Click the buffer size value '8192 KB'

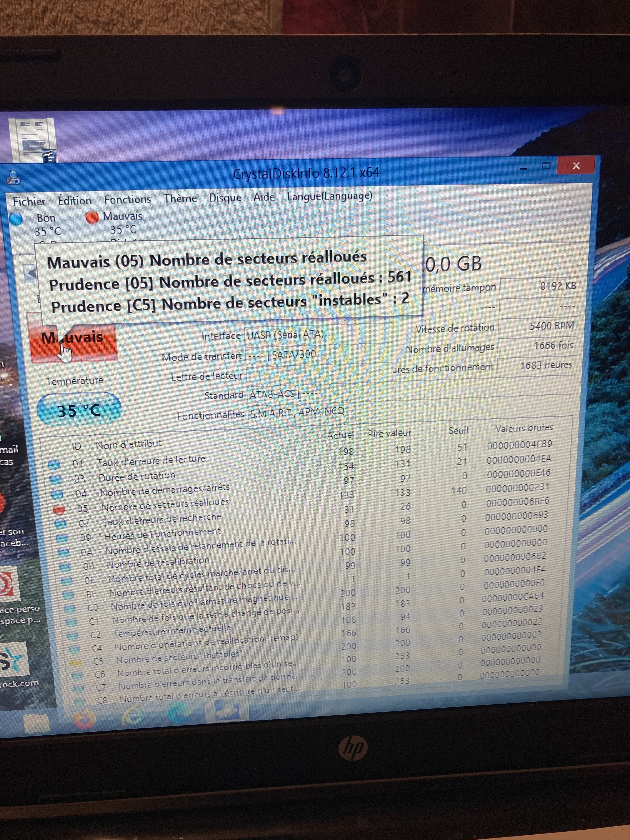[x=540, y=286]
